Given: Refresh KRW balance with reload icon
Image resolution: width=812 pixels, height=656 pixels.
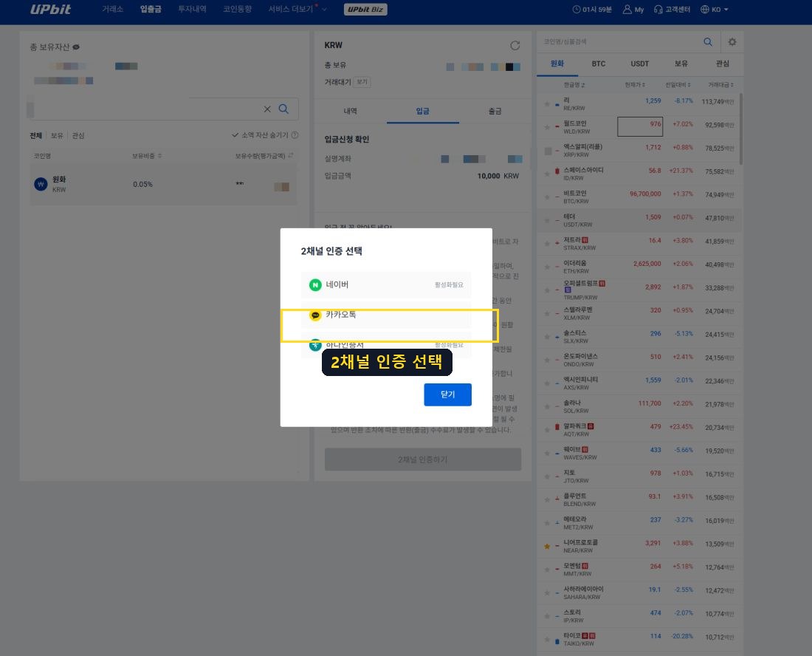Looking at the screenshot, I should (x=515, y=46).
